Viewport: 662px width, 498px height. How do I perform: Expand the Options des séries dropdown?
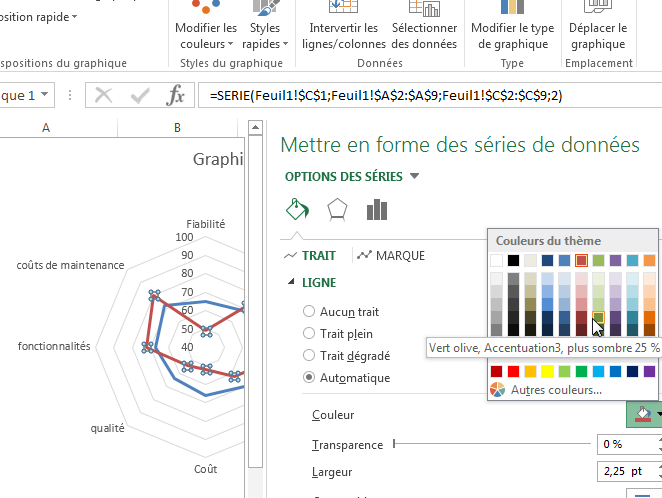pos(415,177)
